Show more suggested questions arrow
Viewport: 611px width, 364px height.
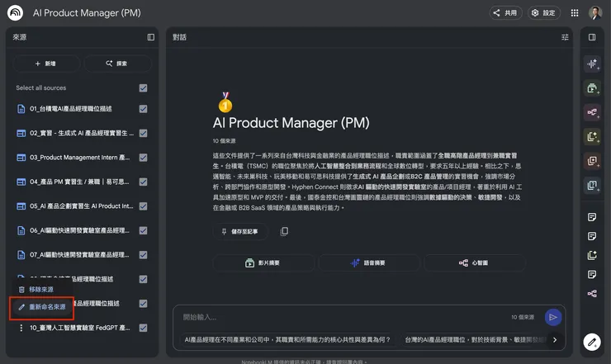pyautogui.click(x=555, y=340)
